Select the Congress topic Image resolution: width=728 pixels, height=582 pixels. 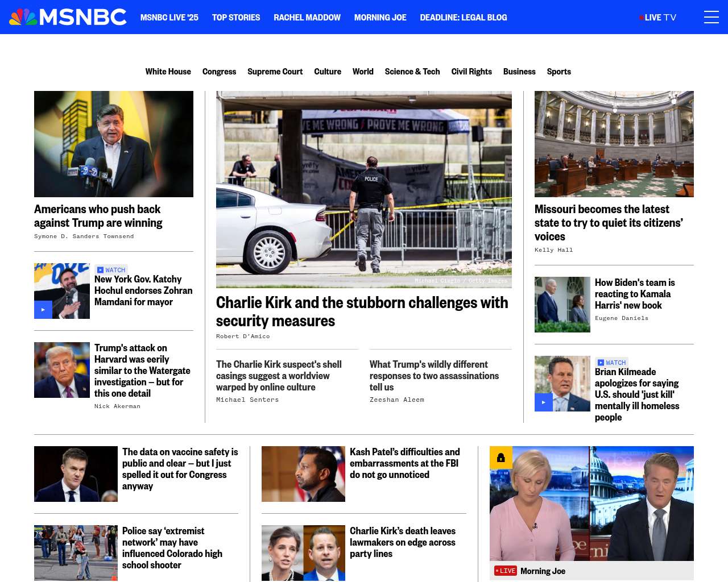(x=219, y=72)
